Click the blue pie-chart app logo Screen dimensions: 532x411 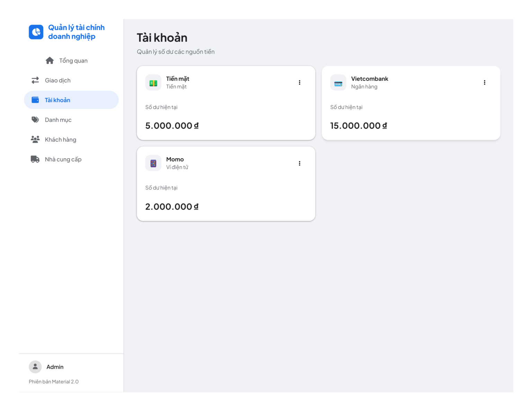coord(36,32)
